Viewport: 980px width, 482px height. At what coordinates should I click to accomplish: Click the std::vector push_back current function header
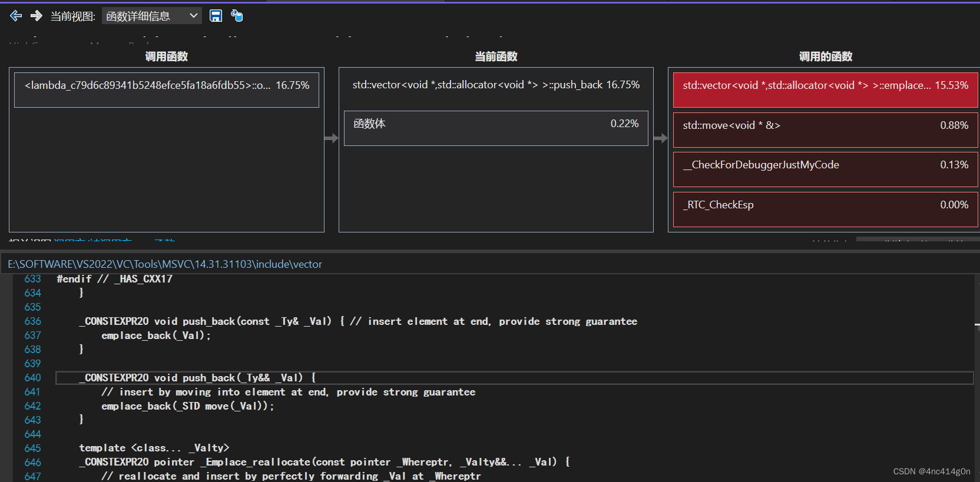point(496,85)
